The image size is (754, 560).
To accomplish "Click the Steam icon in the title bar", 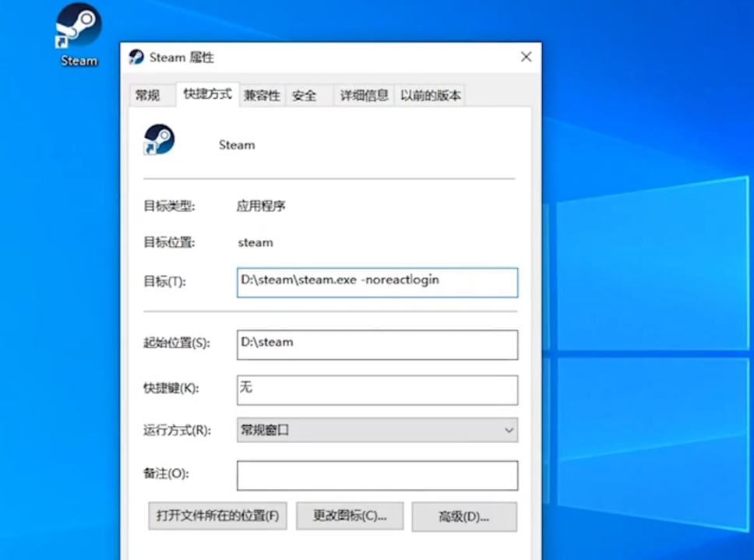I will tap(136, 57).
